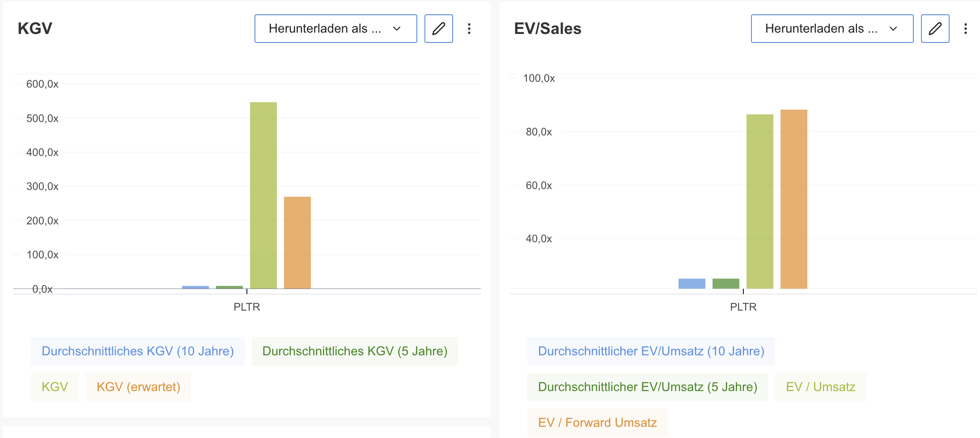Click the orange EV / Forward Umsatz bar
The height and width of the screenshot is (438, 980).
coord(794,199)
